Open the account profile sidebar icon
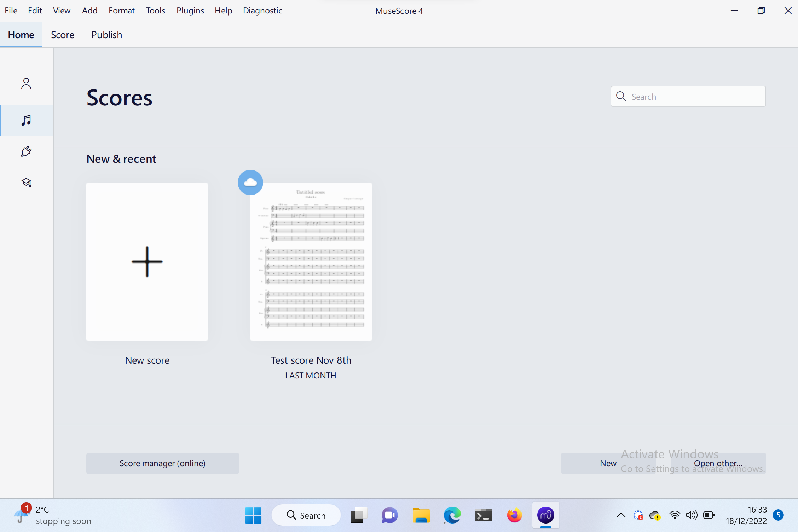Screen dimensions: 798x532 26,84
